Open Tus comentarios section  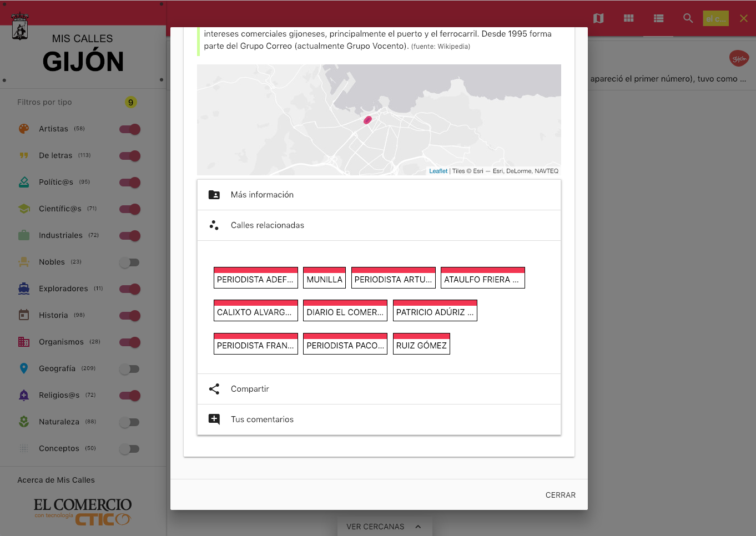pyautogui.click(x=379, y=419)
